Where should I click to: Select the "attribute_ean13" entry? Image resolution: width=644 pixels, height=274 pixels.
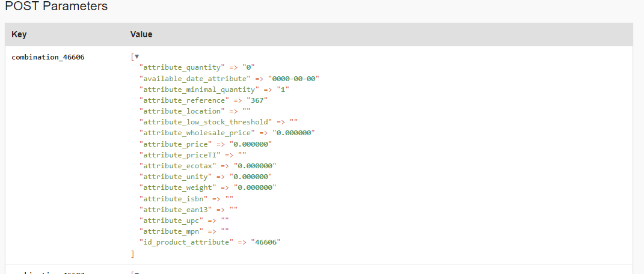(x=176, y=209)
